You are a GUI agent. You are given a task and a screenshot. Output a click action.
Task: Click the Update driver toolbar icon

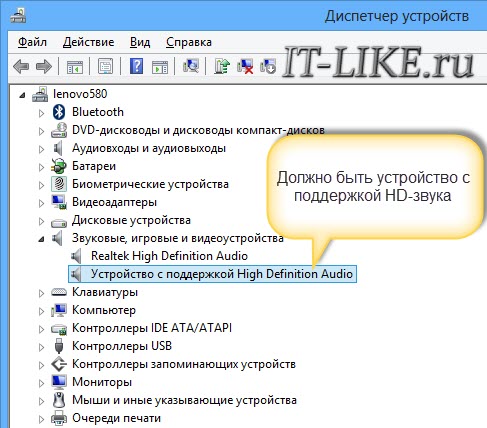[222, 66]
